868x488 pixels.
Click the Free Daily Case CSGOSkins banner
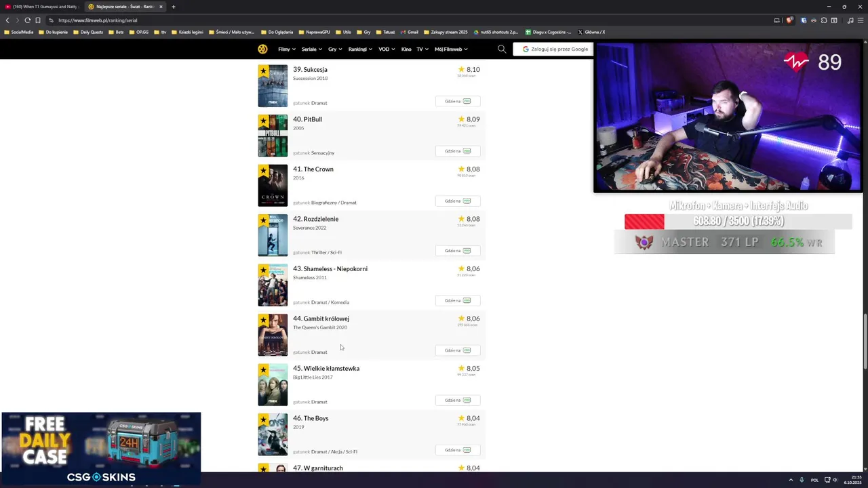pyautogui.click(x=101, y=448)
